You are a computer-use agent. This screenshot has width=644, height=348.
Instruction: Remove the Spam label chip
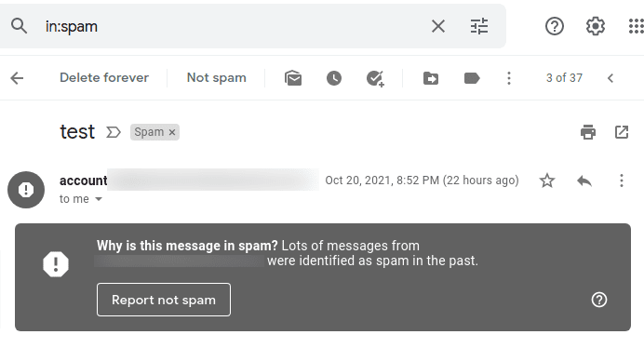(172, 132)
